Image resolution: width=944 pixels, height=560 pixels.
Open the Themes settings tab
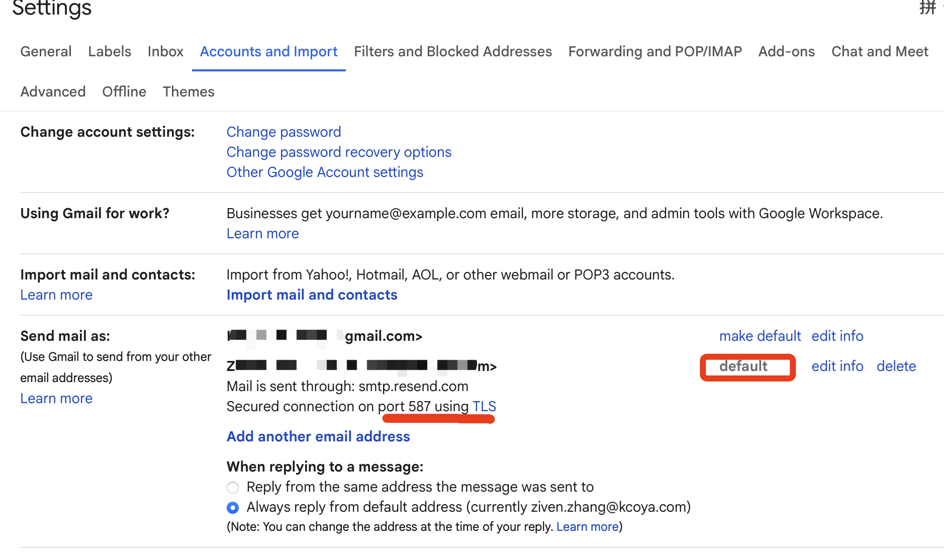point(188,91)
